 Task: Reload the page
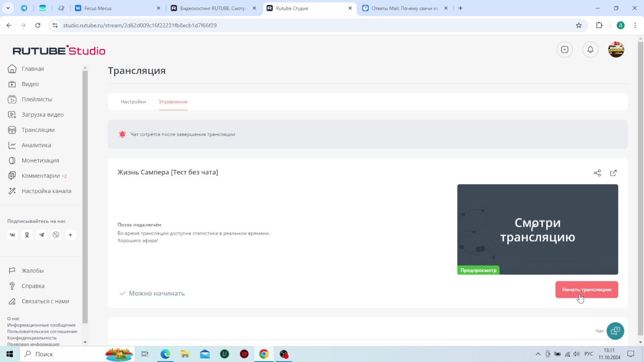click(x=38, y=25)
